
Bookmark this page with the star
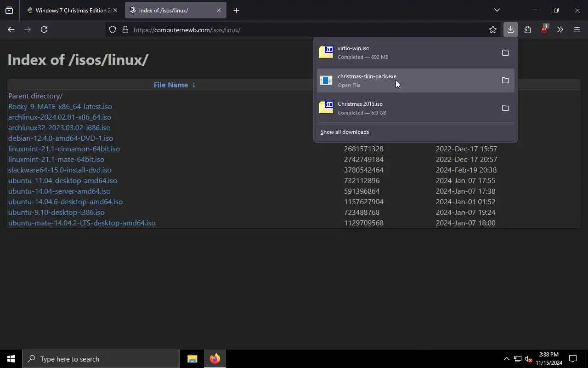tap(493, 30)
